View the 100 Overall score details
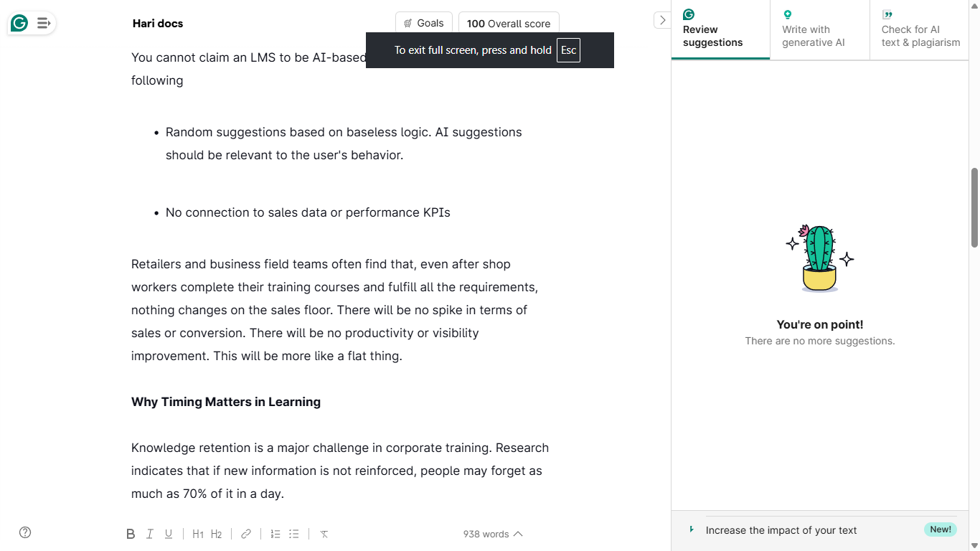980x551 pixels. pyautogui.click(x=509, y=23)
